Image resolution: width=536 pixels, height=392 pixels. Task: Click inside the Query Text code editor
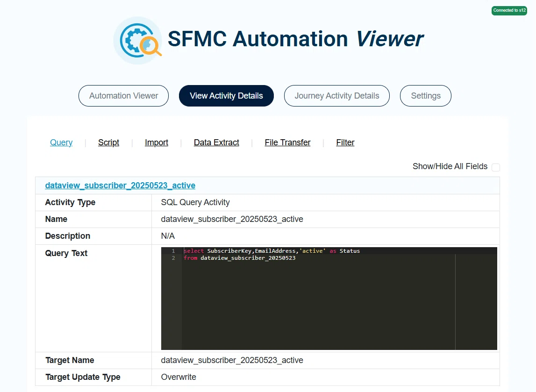(329, 299)
